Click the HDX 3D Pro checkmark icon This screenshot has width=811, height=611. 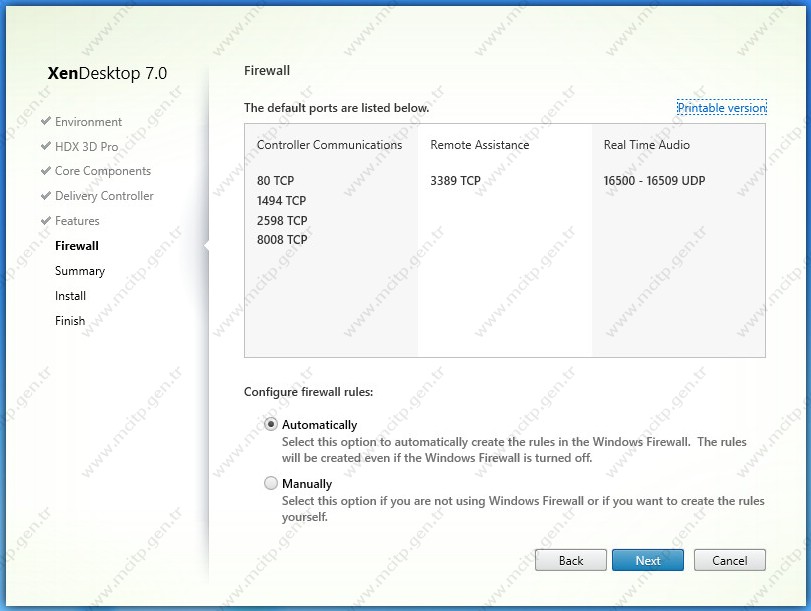point(46,146)
